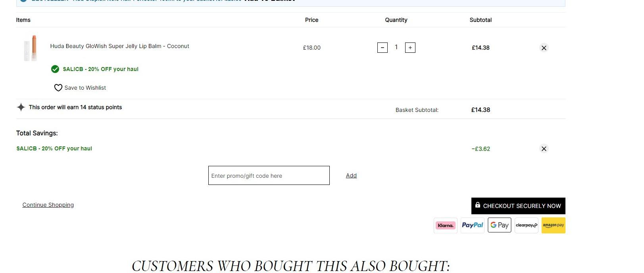
Task: Focus the promo/gift code input field
Action: (269, 175)
